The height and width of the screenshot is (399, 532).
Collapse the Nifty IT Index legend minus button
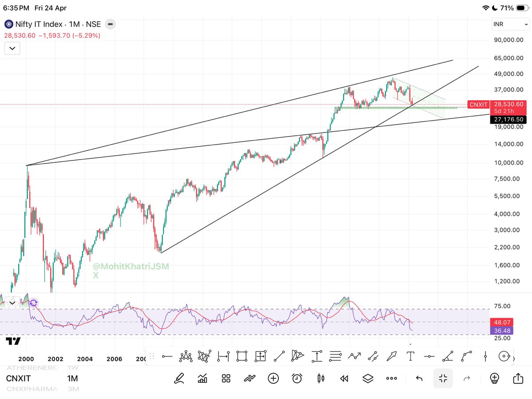pyautogui.click(x=110, y=24)
